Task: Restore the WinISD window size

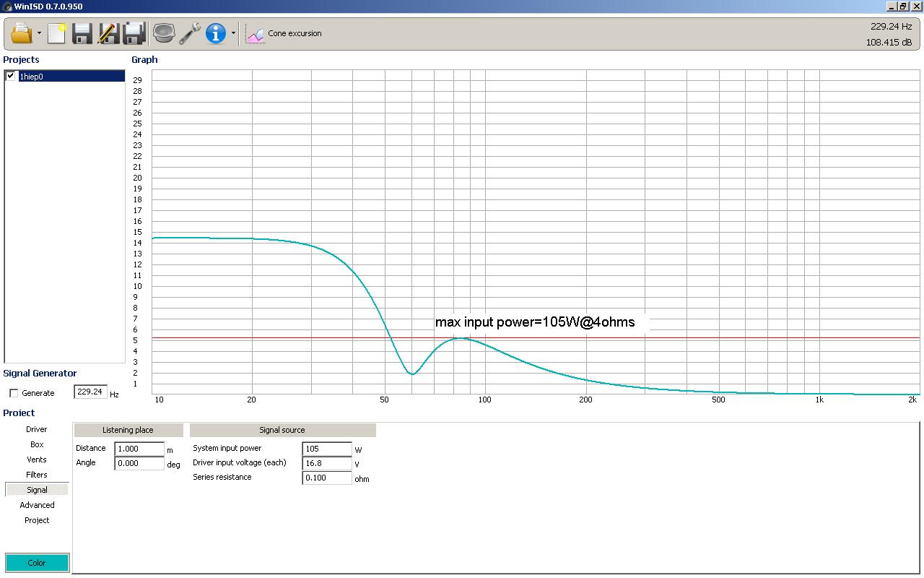Action: [903, 7]
